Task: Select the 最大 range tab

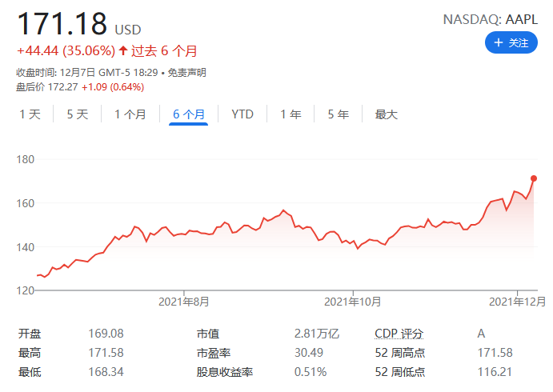Action: (387, 114)
